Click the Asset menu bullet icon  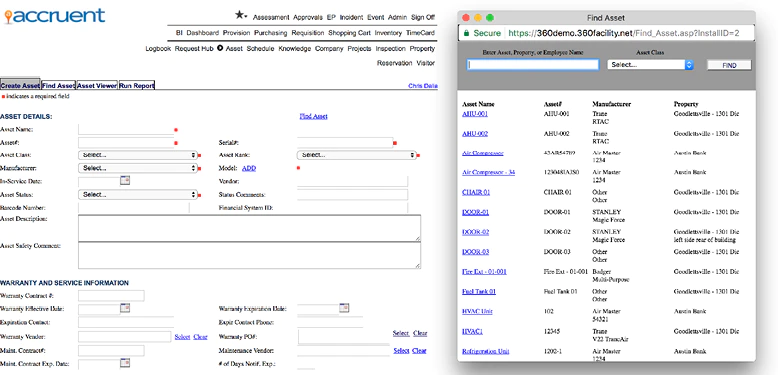220,49
